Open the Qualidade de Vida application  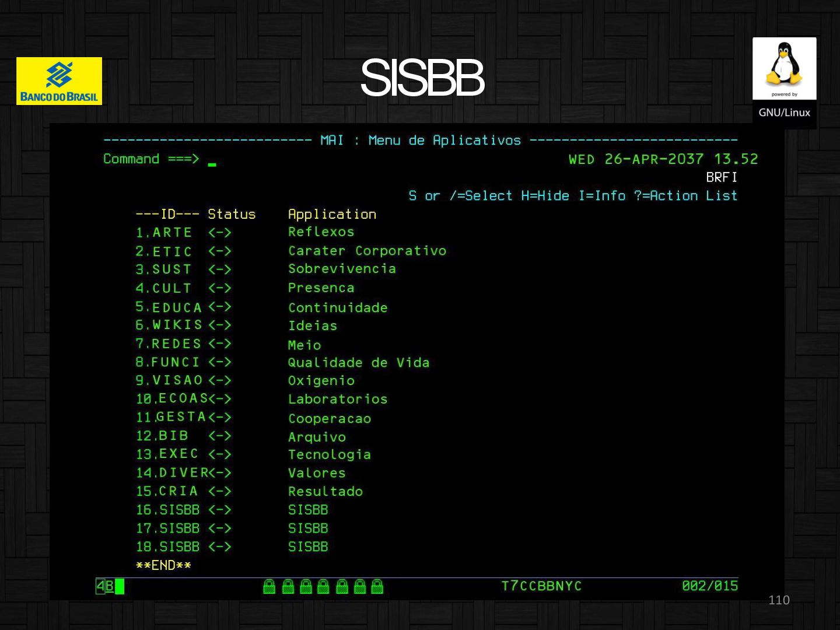pos(358,363)
